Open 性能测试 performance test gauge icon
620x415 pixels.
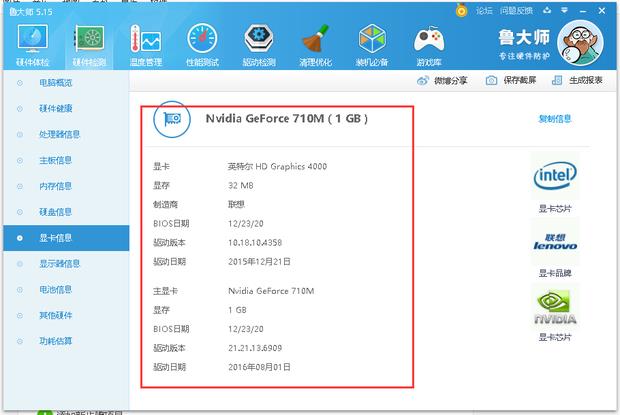pos(202,42)
